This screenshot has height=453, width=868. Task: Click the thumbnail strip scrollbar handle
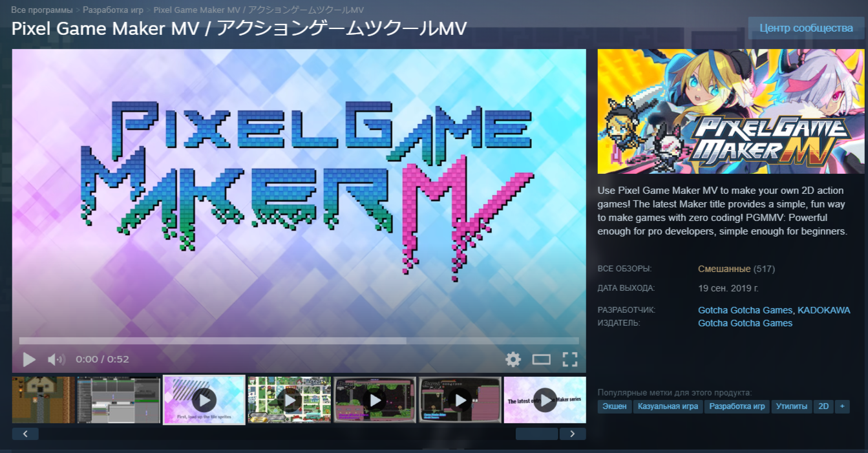536,434
